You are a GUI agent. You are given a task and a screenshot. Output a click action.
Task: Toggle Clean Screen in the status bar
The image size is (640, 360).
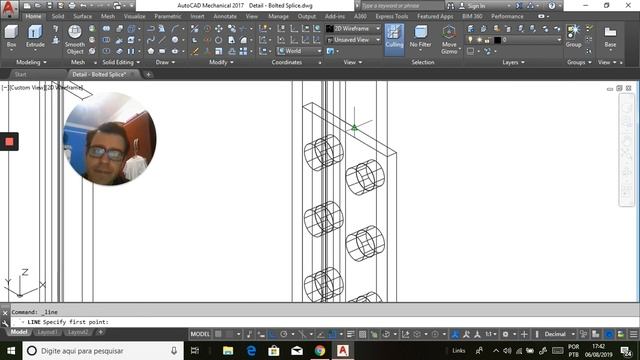(621, 334)
